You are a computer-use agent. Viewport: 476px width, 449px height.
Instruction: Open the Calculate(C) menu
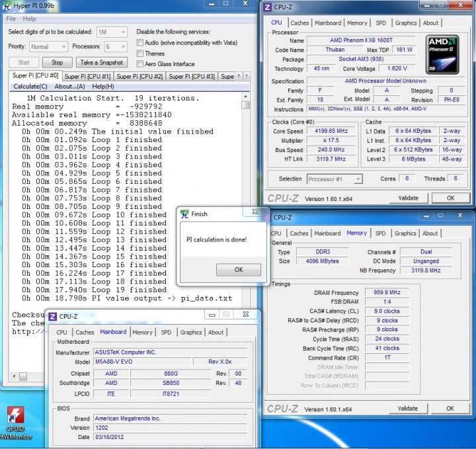[30, 87]
